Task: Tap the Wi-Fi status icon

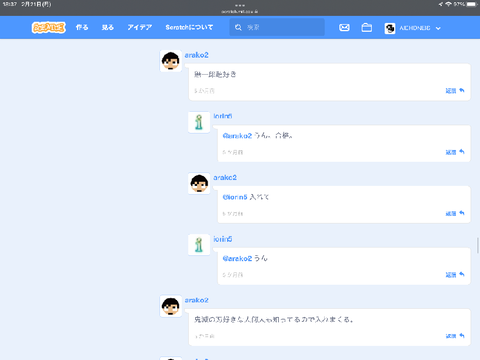Action: [448, 4]
